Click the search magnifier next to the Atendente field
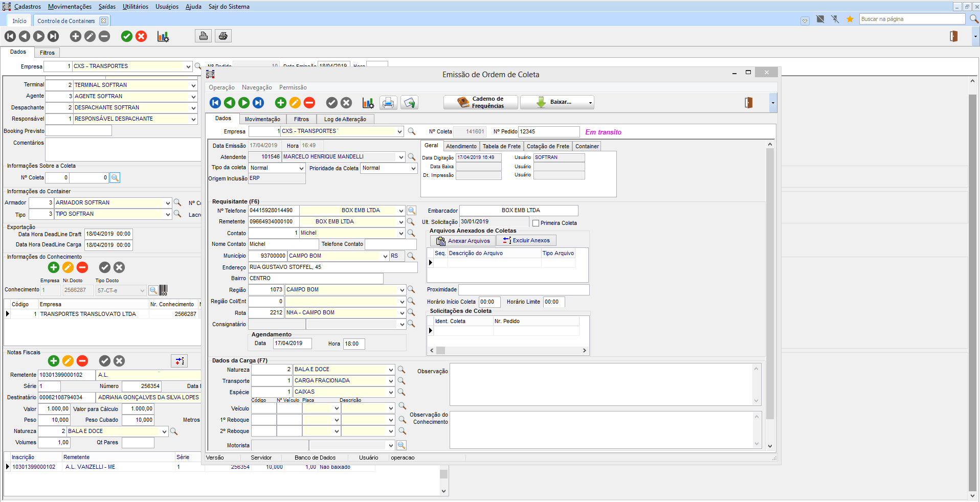This screenshot has height=502, width=980. coord(411,157)
